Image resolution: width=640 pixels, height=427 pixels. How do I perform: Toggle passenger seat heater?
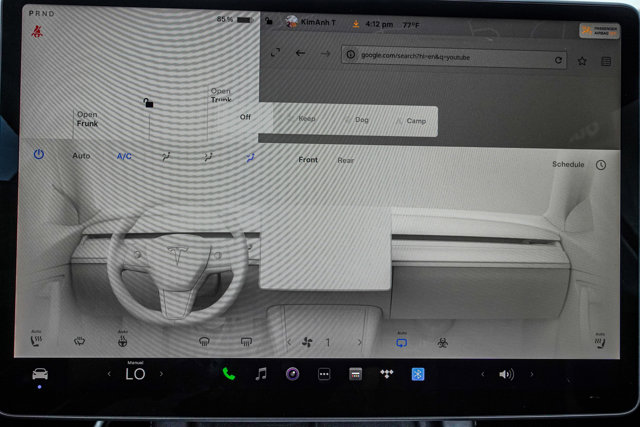click(600, 342)
